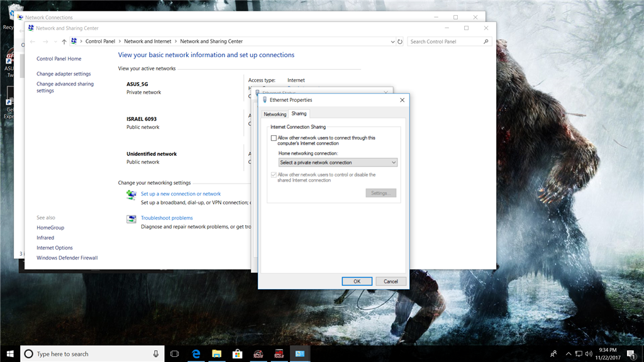Open the Windows Start menu
The height and width of the screenshot is (362, 644).
[x=10, y=354]
